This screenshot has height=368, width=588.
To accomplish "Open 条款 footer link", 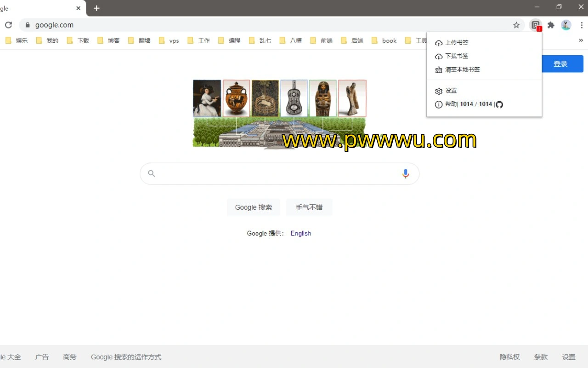I will tap(541, 357).
